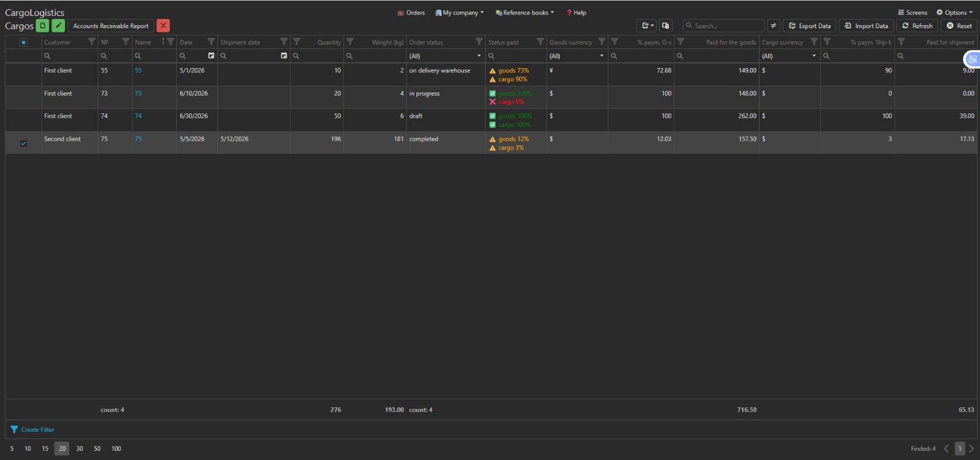Open the Orders menu item
This screenshot has height=460, width=980.
click(x=411, y=12)
